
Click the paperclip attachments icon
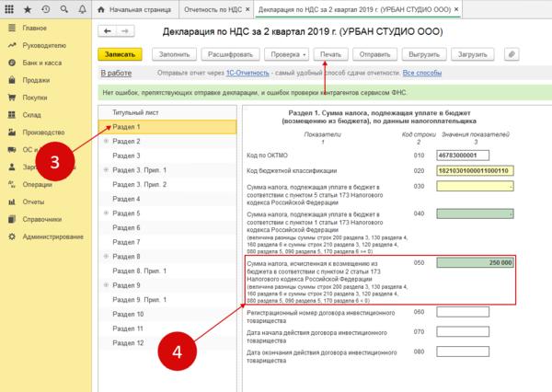point(512,54)
